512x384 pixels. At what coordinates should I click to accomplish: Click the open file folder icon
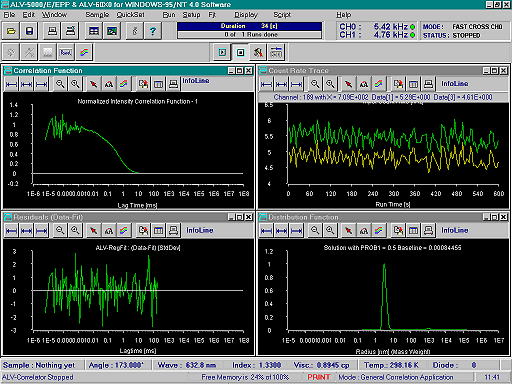coord(11,31)
